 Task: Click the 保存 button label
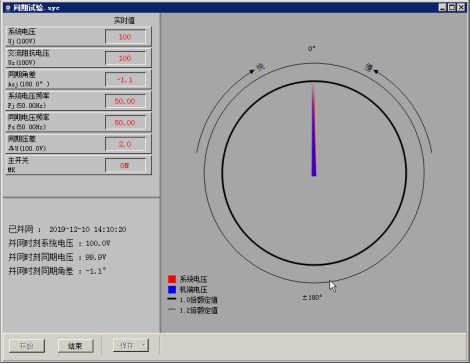tap(127, 346)
